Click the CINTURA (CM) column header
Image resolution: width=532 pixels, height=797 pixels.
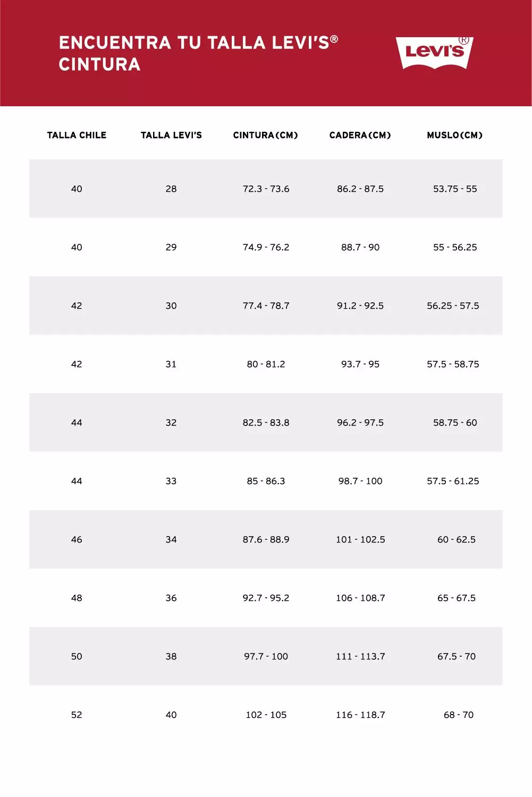[x=266, y=135]
